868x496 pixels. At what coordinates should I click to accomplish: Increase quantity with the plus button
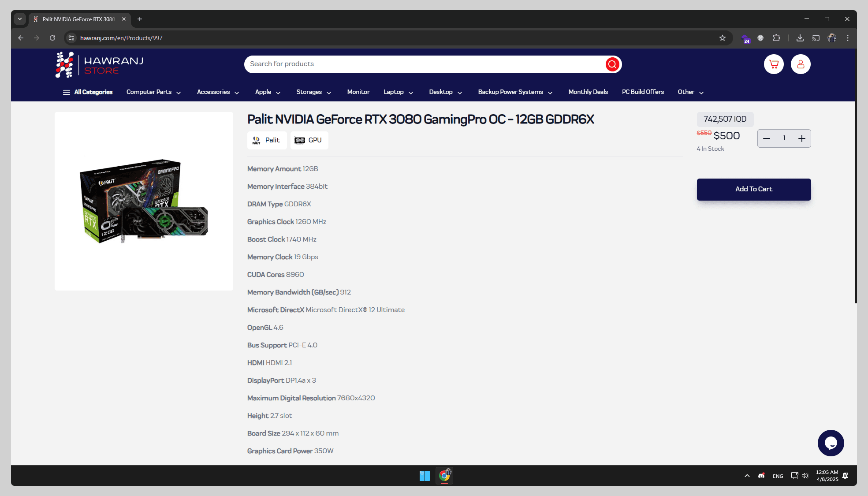[801, 138]
